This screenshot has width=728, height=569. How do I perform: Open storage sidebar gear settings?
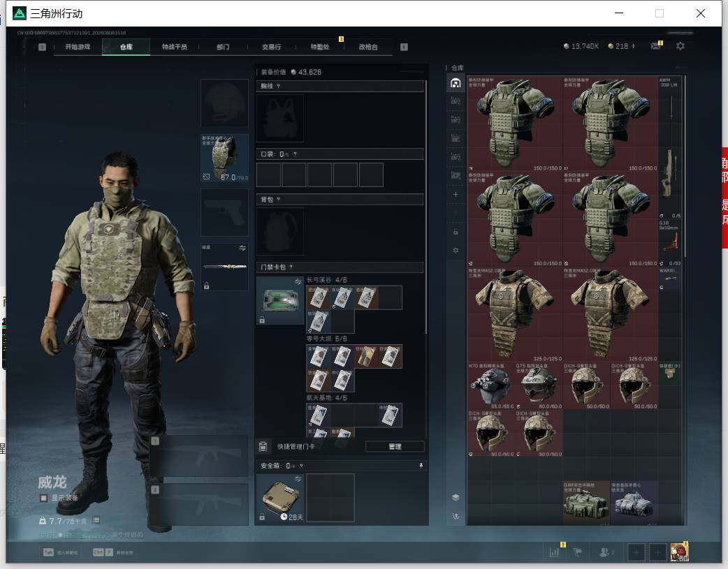456,250
